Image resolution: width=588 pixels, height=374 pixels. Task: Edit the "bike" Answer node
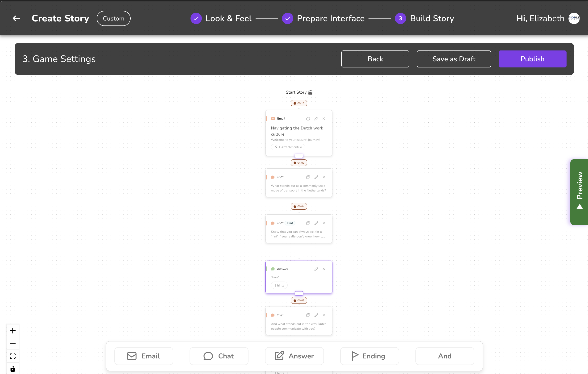316,269
